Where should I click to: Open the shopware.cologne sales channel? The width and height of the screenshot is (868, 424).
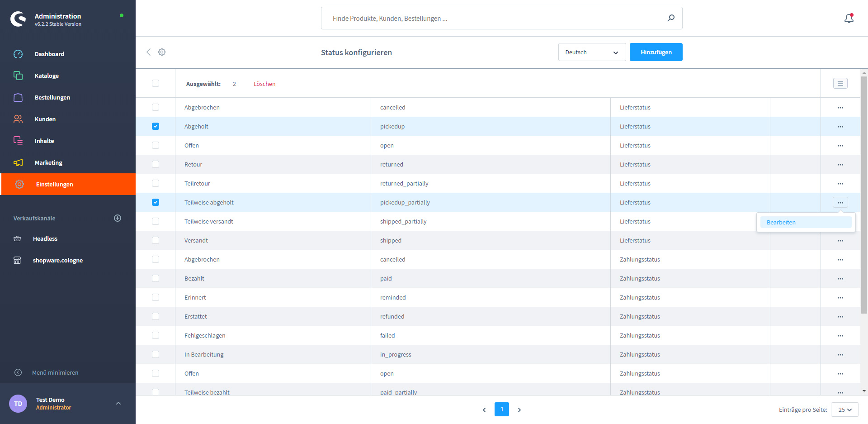pos(58,260)
